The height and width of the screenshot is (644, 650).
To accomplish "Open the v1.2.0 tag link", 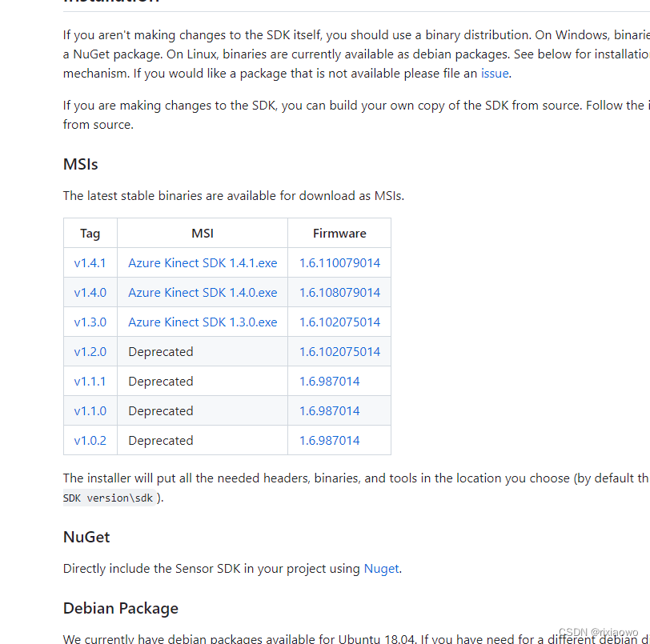I will point(90,351).
